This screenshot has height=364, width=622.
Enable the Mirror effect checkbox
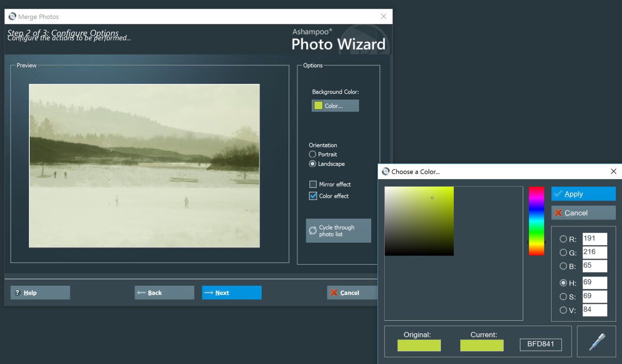(x=313, y=184)
